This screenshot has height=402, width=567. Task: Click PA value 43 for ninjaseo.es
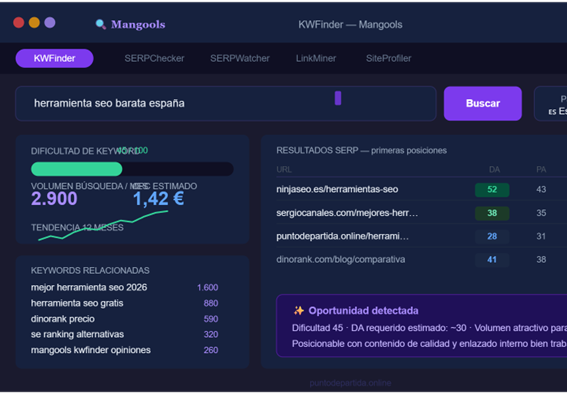541,189
